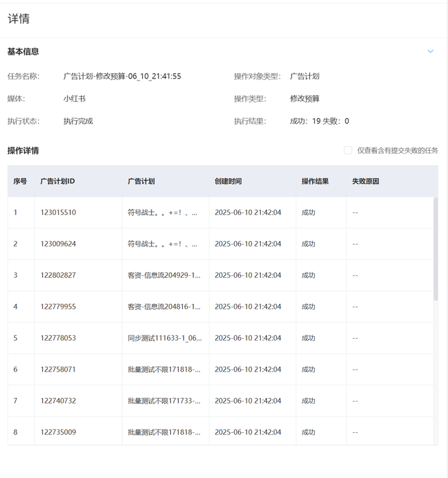Select plan ID 123009624 in row 2
The height and width of the screenshot is (478, 448).
58,244
